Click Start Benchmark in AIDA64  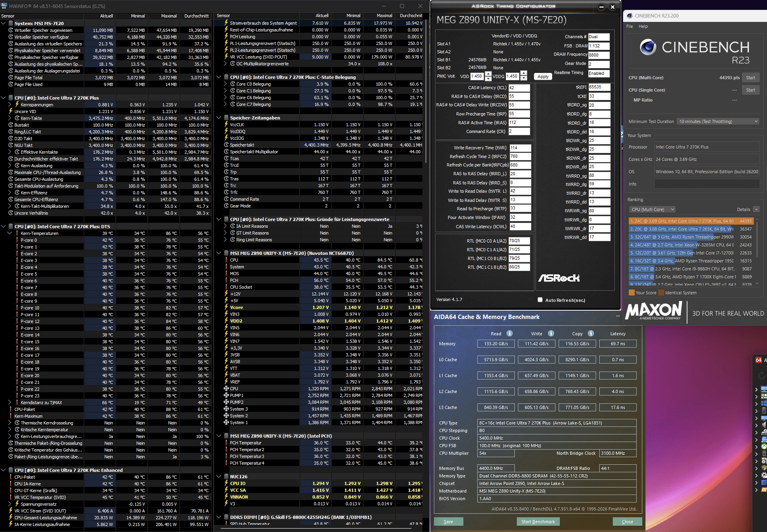click(538, 522)
